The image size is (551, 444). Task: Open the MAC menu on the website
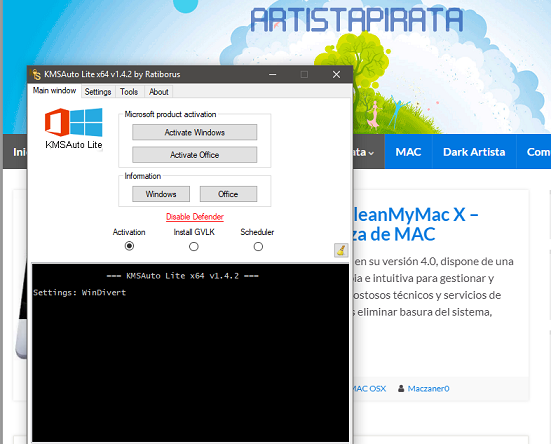point(408,152)
